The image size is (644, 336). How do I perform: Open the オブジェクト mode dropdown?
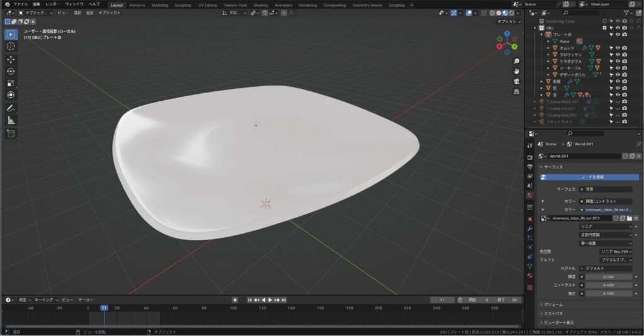pyautogui.click(x=36, y=13)
